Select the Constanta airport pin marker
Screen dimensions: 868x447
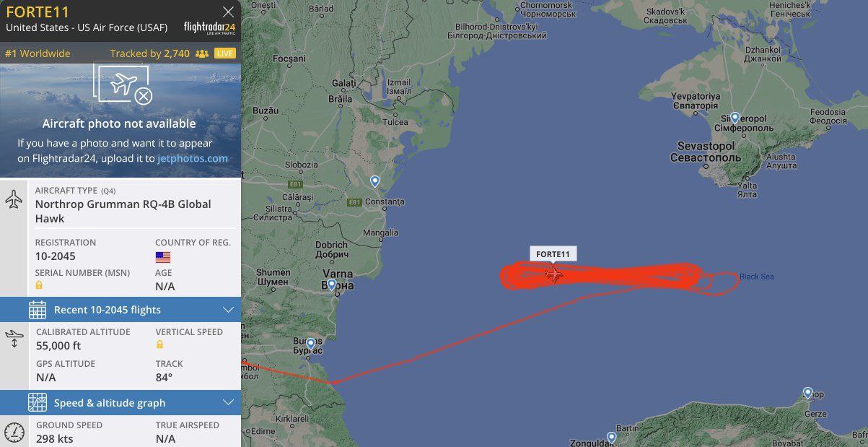tap(375, 181)
